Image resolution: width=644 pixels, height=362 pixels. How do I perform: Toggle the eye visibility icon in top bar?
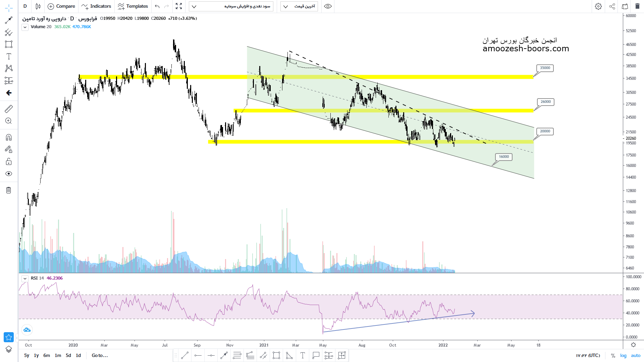coord(328,6)
